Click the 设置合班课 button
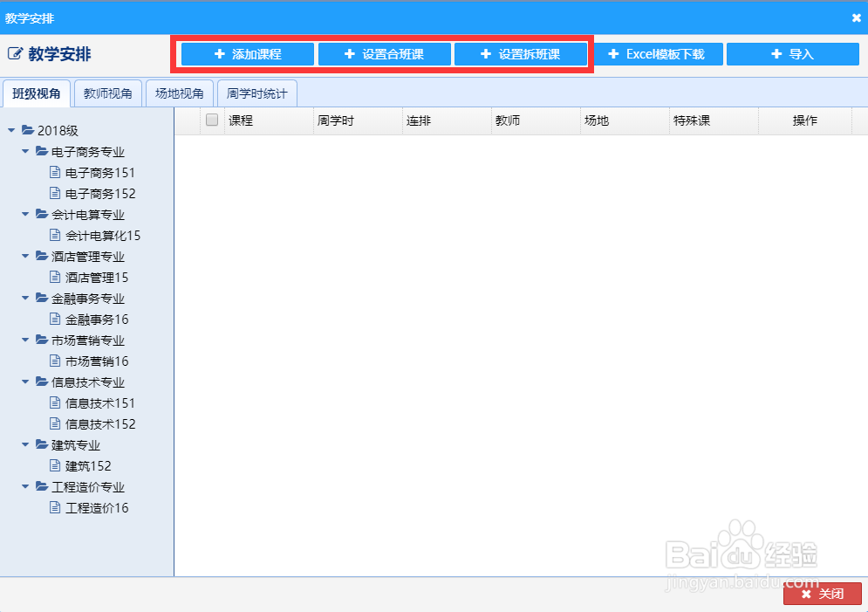Image resolution: width=868 pixels, height=612 pixels. pos(384,53)
